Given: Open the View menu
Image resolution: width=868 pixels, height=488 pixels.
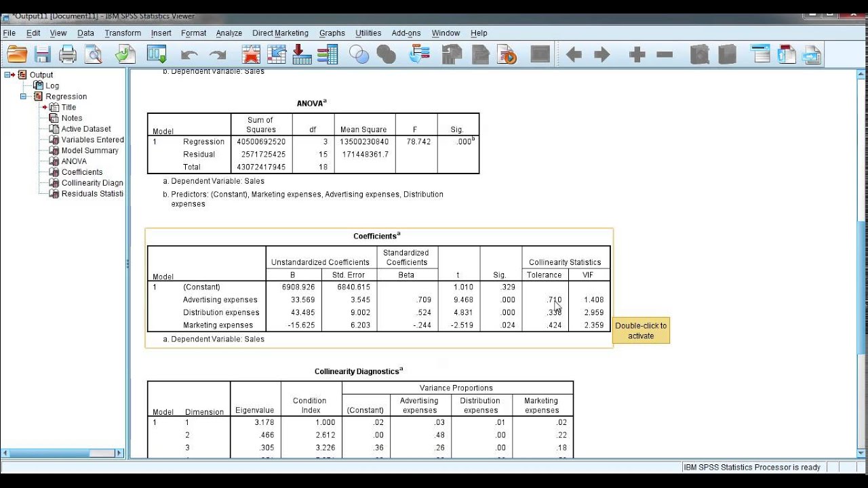Looking at the screenshot, I should point(58,33).
